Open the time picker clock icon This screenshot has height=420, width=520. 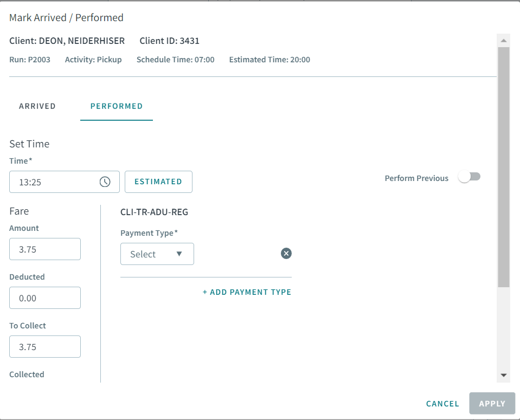(104, 182)
